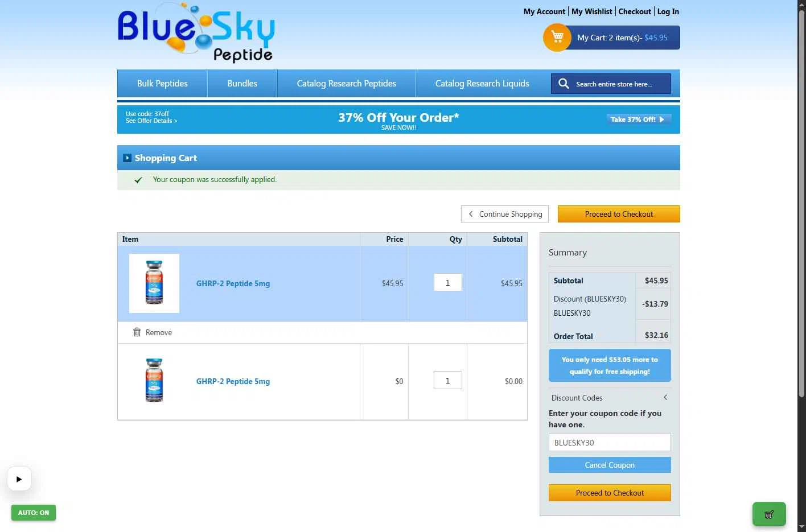Click Proceed to Checkout in Summary panel
This screenshot has height=532, width=806.
[610, 493]
